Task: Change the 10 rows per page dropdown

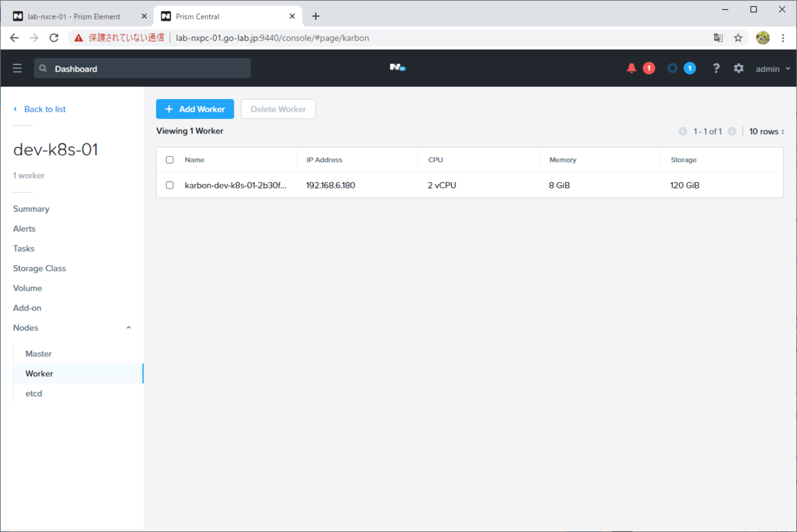Action: coord(767,132)
